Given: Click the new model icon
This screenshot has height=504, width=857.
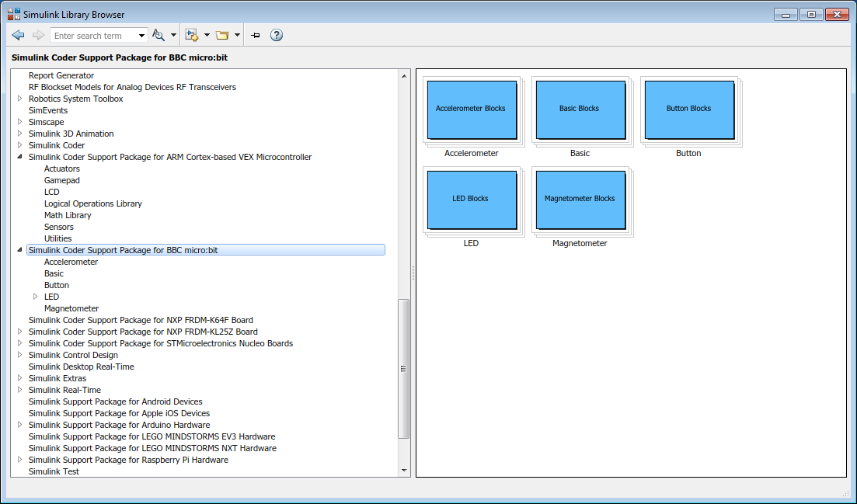Looking at the screenshot, I should click(191, 35).
